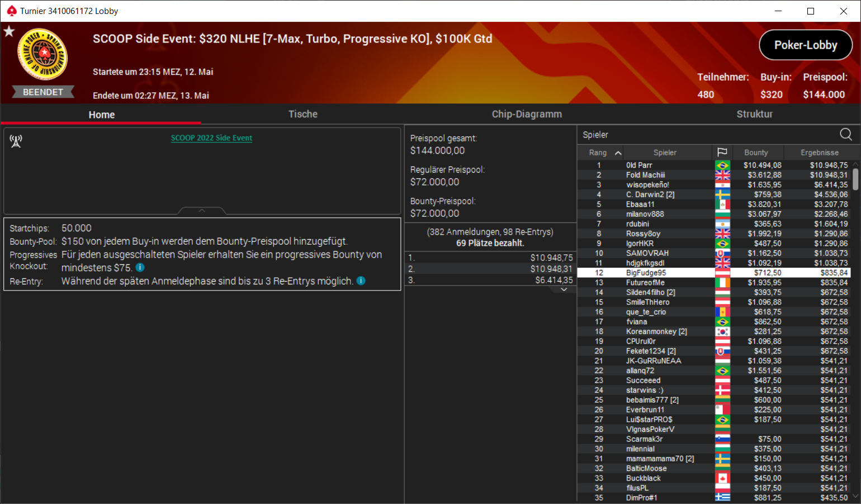Click Buckblack's Canada flag
This screenshot has height=504, width=861.
tap(722, 478)
